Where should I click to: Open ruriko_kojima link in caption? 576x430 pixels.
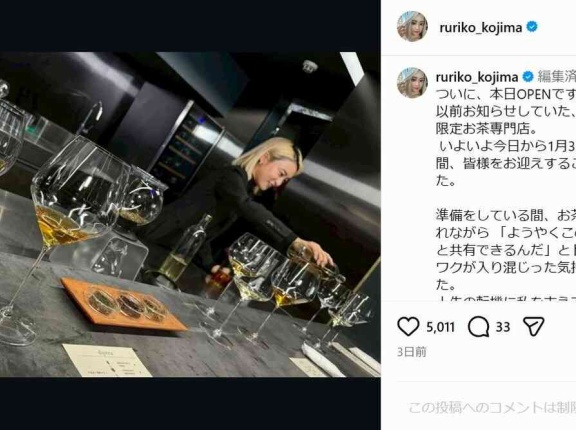pyautogui.click(x=477, y=77)
